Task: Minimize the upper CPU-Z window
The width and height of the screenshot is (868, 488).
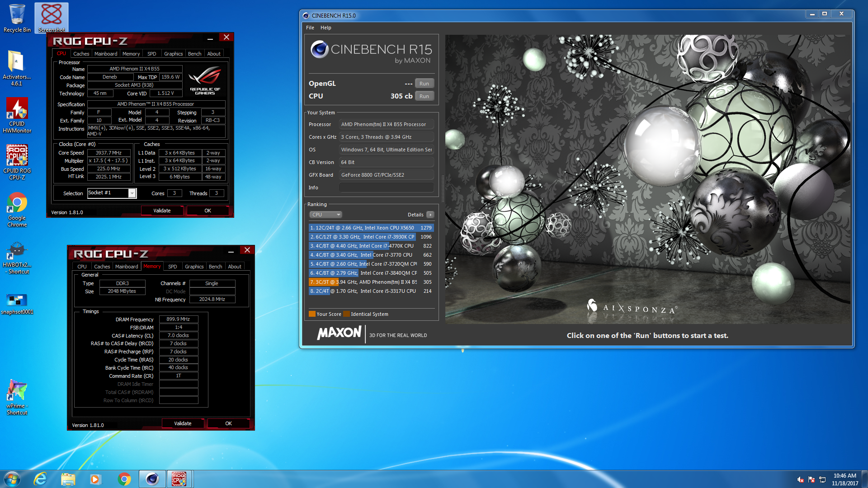Action: pos(210,38)
